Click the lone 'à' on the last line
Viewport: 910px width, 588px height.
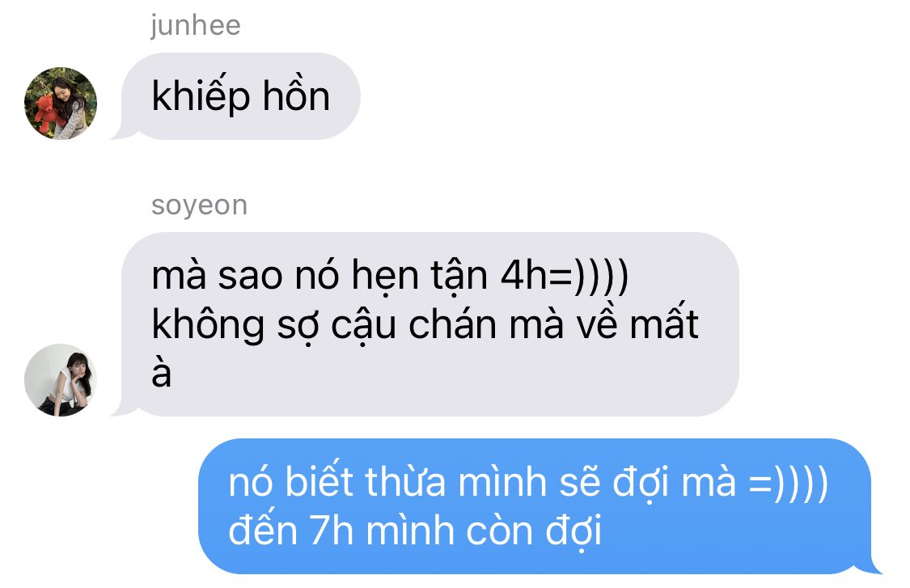click(x=161, y=373)
